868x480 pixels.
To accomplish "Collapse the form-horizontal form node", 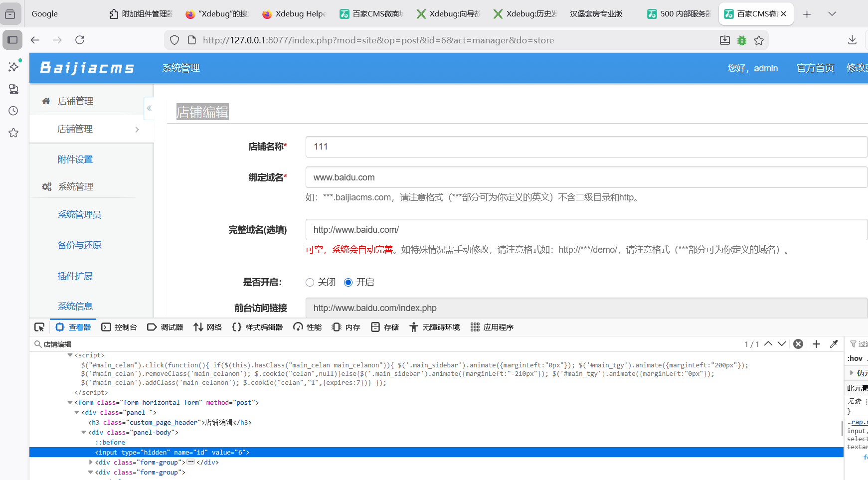I will (70, 402).
